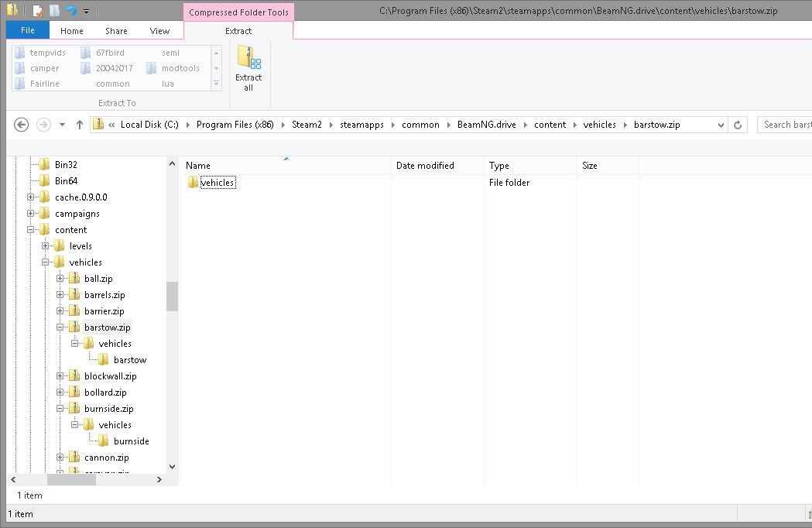Select the Extract ribbon tab
The image size is (812, 528).
(238, 31)
